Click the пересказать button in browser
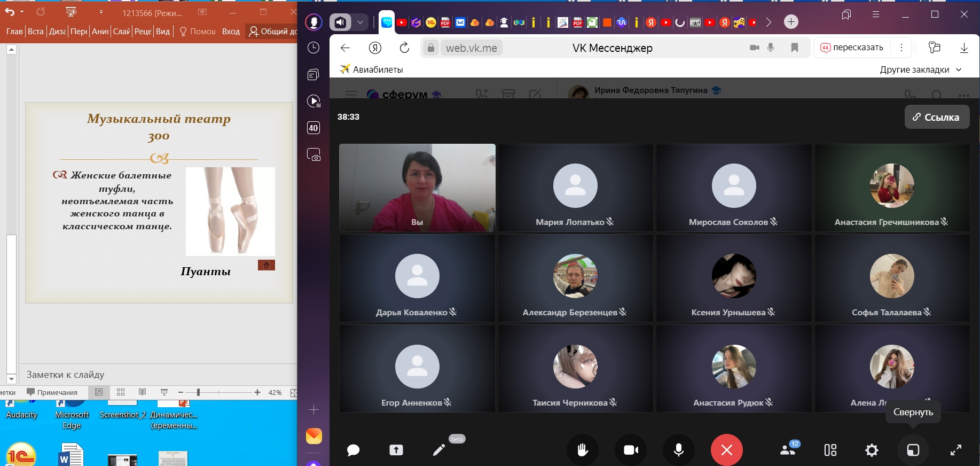This screenshot has width=980, height=466. tap(852, 48)
